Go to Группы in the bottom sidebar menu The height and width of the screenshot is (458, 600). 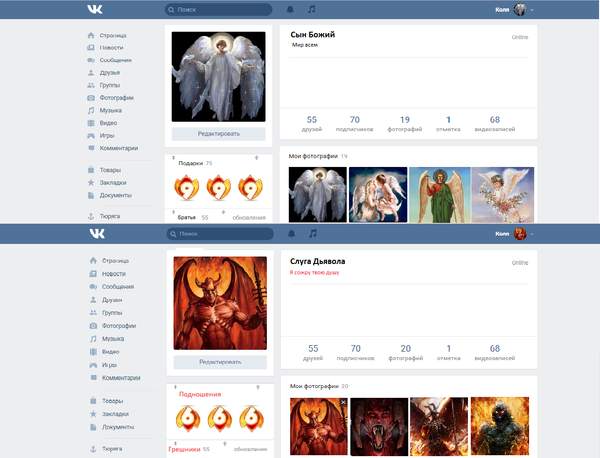[x=113, y=313]
